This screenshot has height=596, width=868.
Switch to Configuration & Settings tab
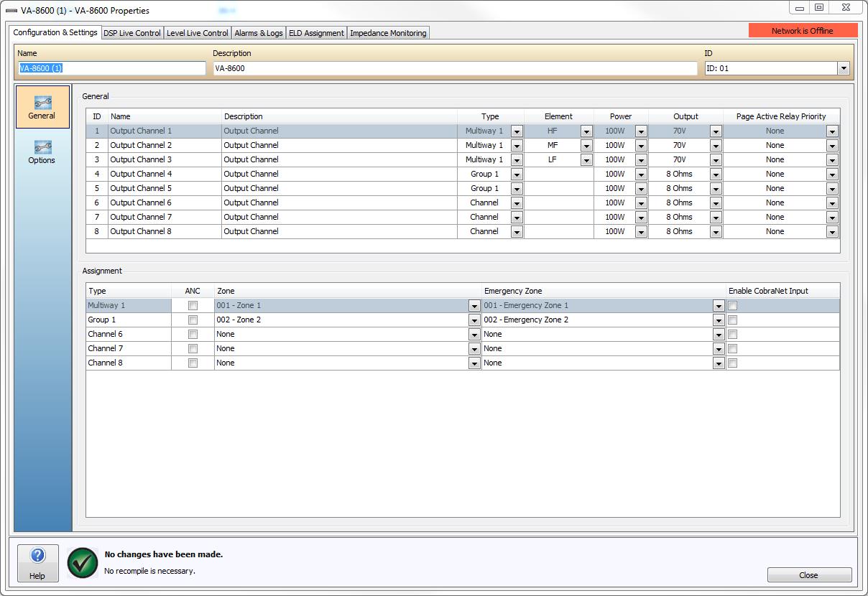click(x=55, y=32)
